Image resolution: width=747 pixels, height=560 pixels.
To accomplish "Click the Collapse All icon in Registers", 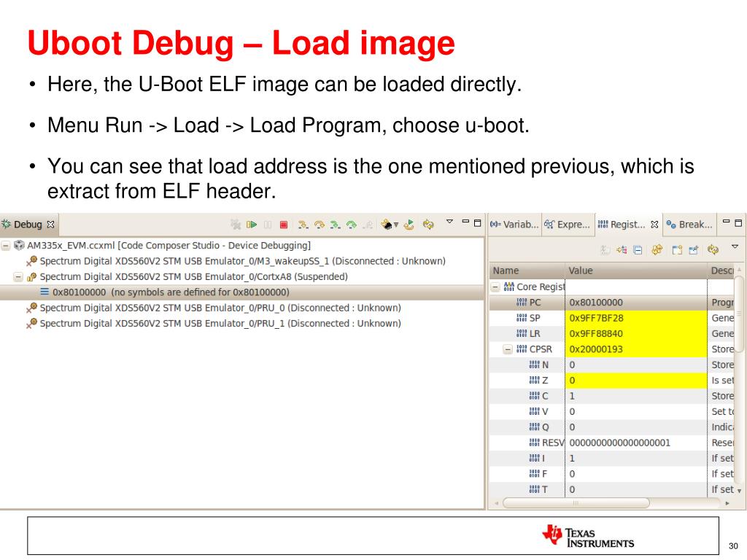I will [638, 249].
